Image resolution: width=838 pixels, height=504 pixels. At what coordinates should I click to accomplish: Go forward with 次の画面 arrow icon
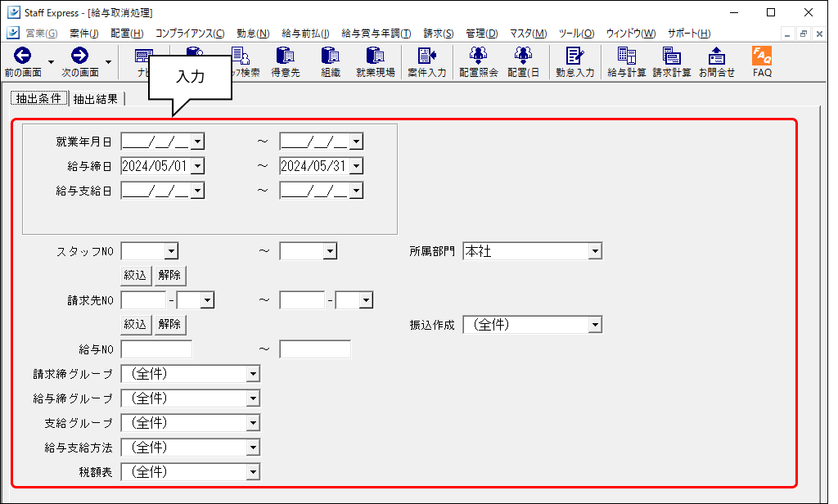pyautogui.click(x=79, y=56)
